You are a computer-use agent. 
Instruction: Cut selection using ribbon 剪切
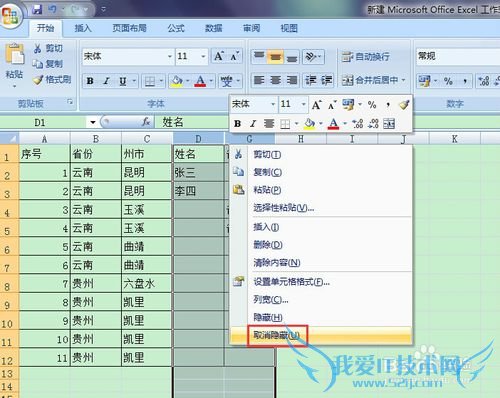(48, 48)
